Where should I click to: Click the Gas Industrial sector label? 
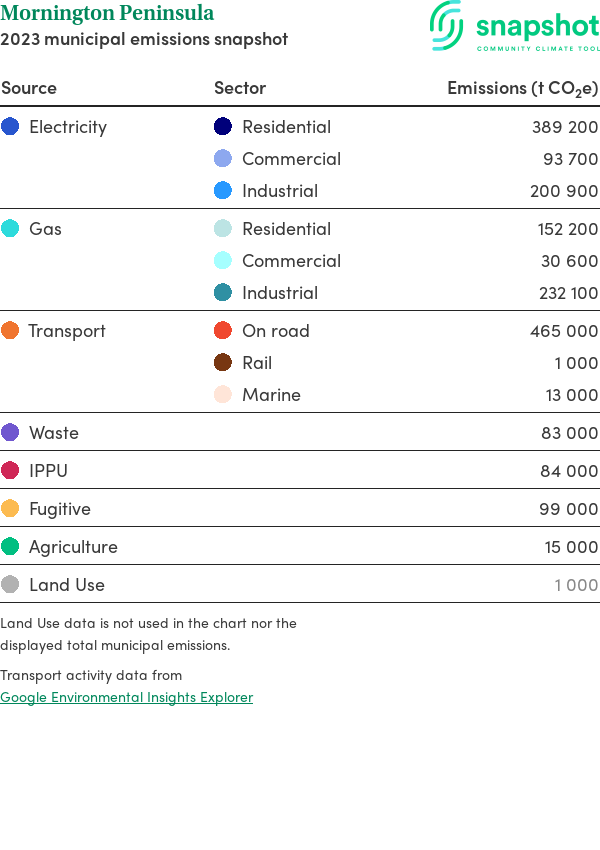pyautogui.click(x=280, y=293)
